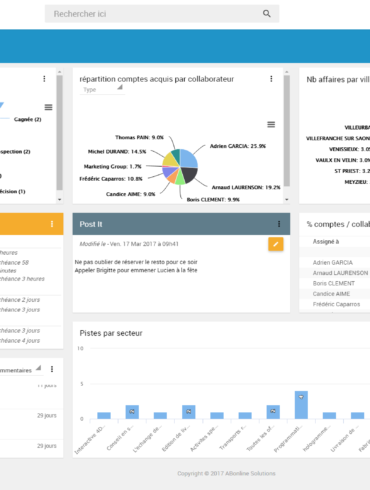Click Adrien GARCIA blue pie slice

(188, 158)
